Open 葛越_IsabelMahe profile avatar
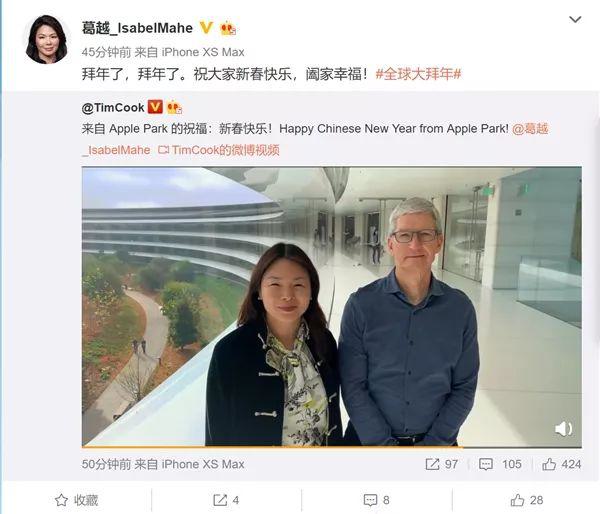This screenshot has width=600, height=514. coord(46,40)
